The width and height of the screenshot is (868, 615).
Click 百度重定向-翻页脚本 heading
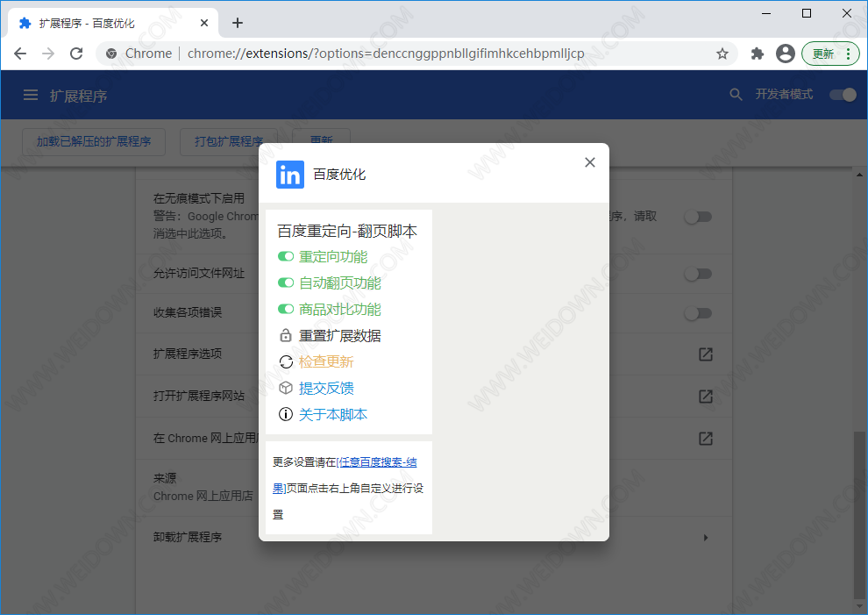347,231
